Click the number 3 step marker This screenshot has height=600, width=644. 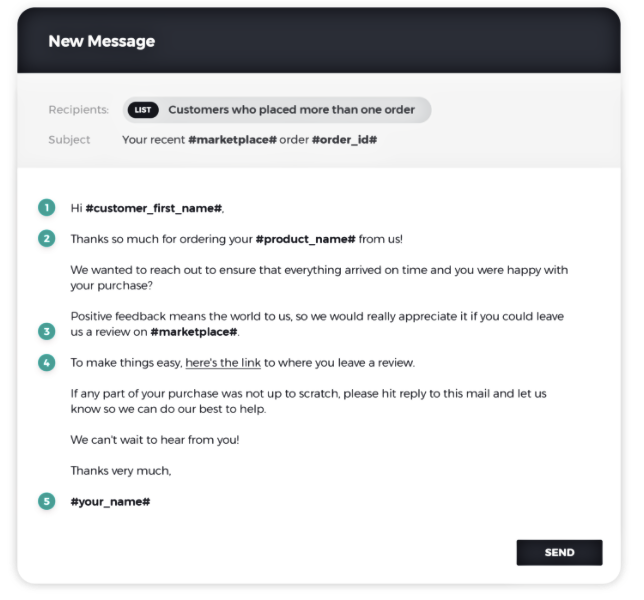coord(46,331)
